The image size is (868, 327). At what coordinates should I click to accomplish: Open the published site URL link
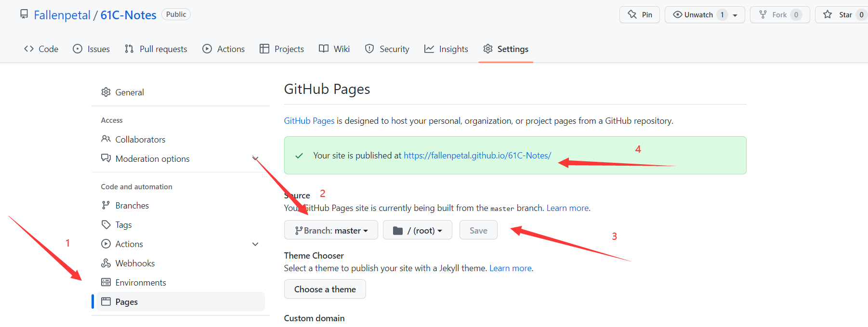pyautogui.click(x=477, y=156)
